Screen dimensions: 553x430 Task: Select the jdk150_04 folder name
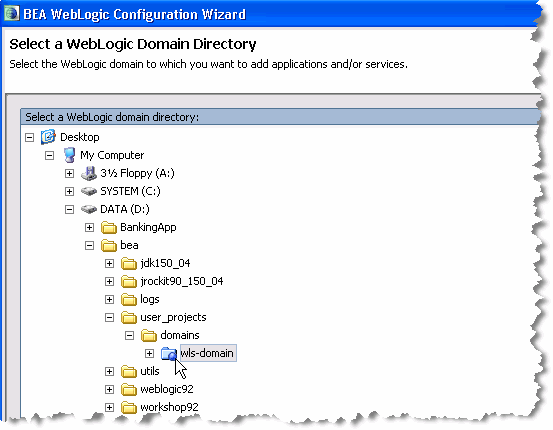click(x=165, y=264)
